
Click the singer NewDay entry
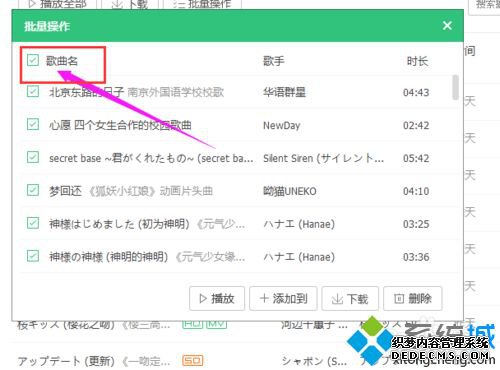282,125
